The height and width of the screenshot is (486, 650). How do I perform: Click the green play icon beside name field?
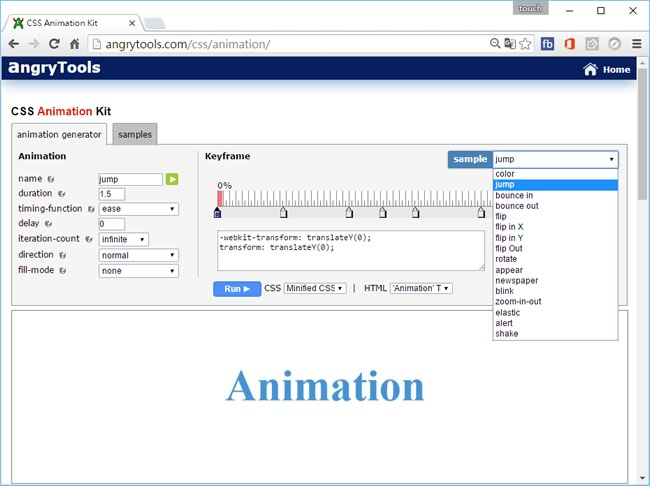172,179
